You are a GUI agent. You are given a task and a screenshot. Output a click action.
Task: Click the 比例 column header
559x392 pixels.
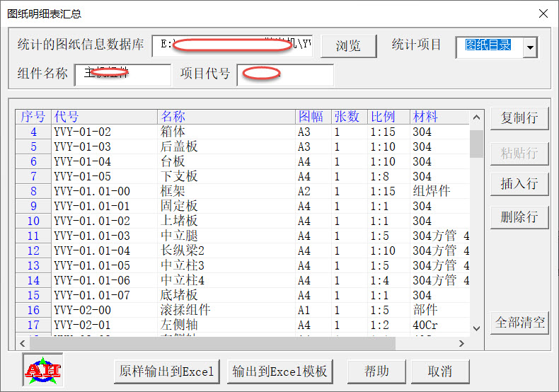coord(388,117)
